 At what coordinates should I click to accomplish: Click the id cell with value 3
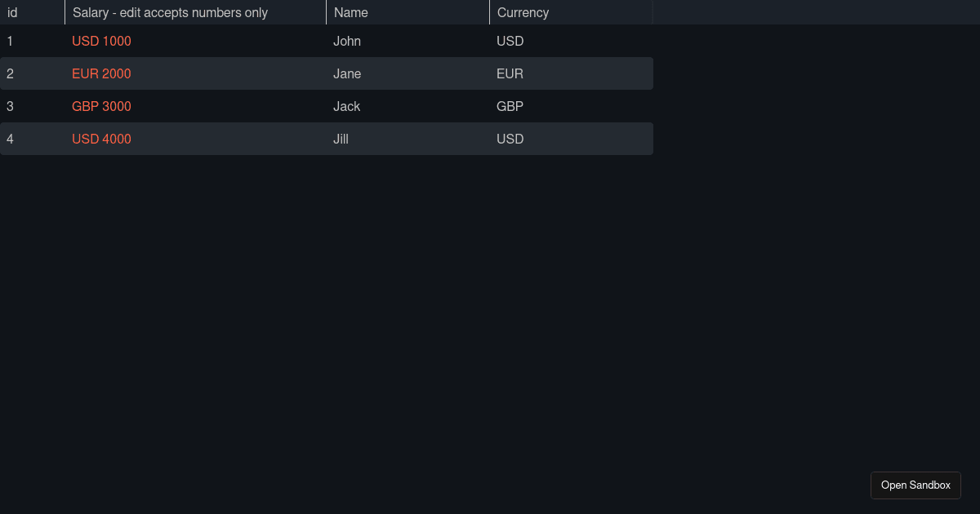33,106
